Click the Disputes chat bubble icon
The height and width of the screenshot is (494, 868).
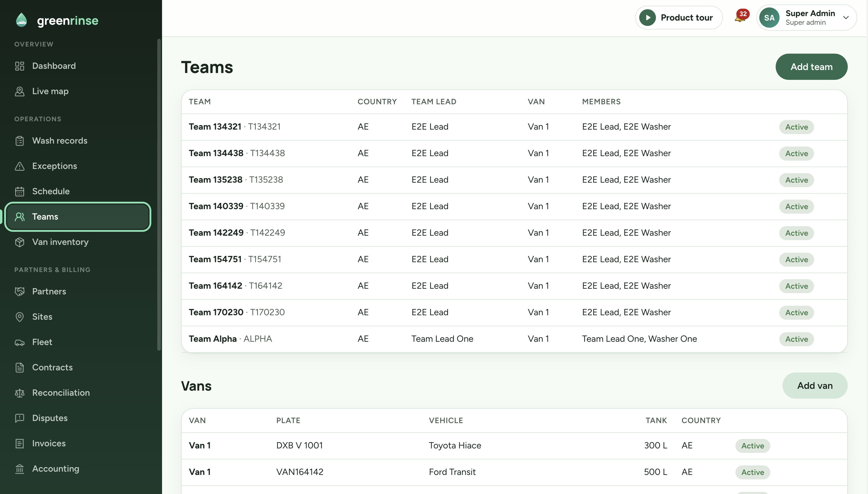20,418
